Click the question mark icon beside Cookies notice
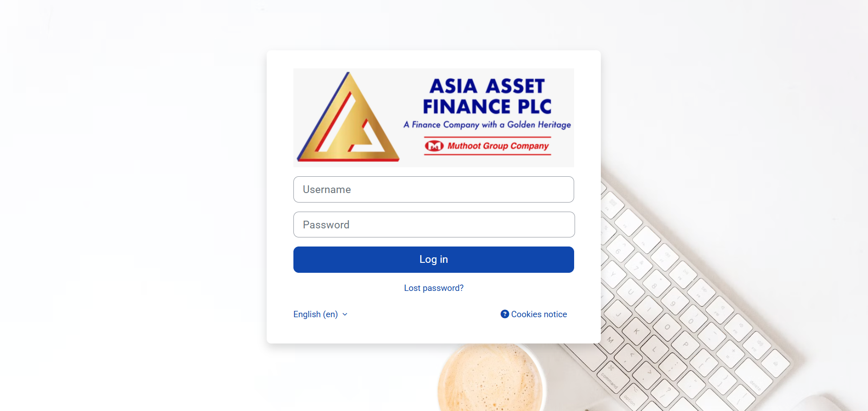868x411 pixels. click(504, 314)
